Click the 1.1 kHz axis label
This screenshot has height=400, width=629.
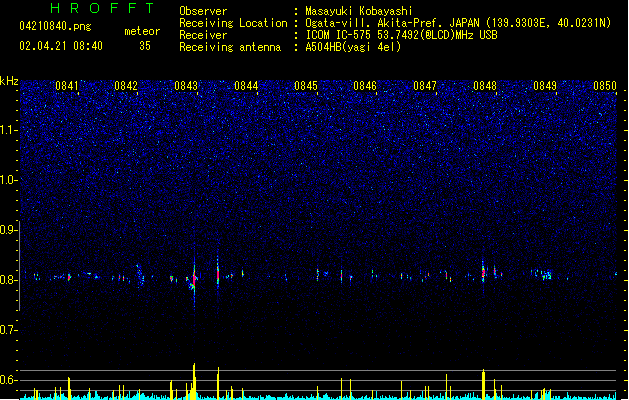point(9,130)
